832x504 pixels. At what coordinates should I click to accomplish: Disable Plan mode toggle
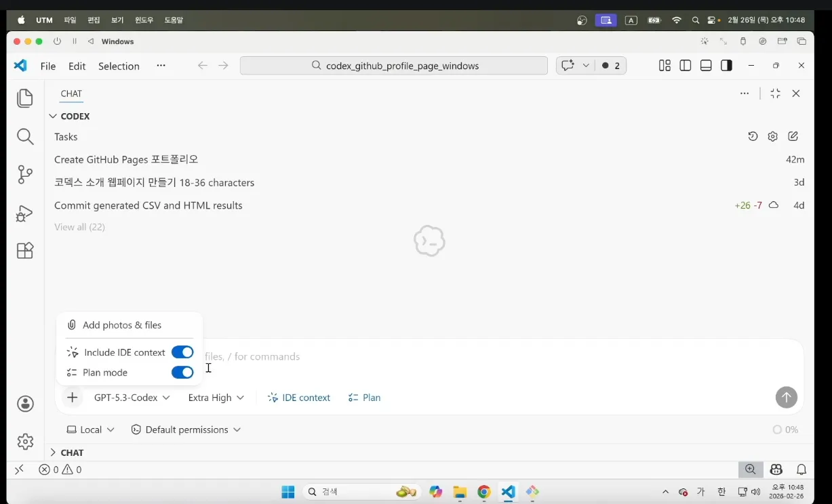pyautogui.click(x=182, y=372)
